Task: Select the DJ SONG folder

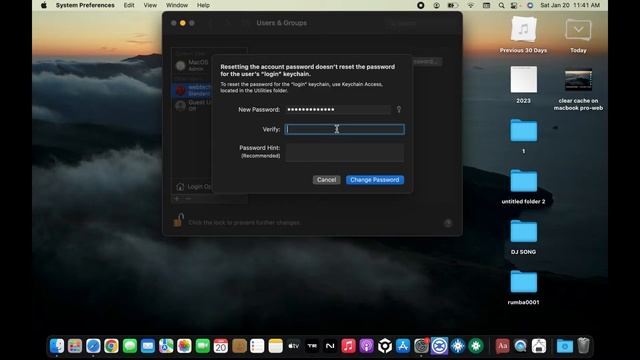Action: (524, 237)
